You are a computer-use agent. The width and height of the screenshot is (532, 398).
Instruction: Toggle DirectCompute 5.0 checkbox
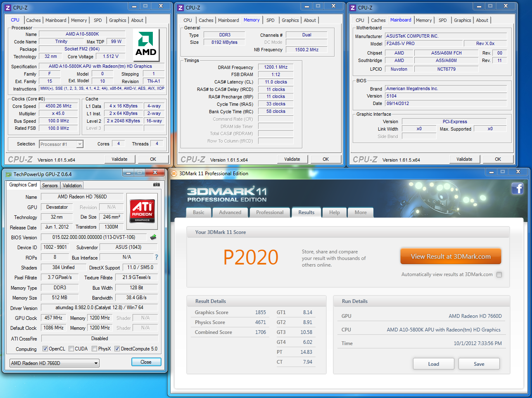tap(117, 349)
